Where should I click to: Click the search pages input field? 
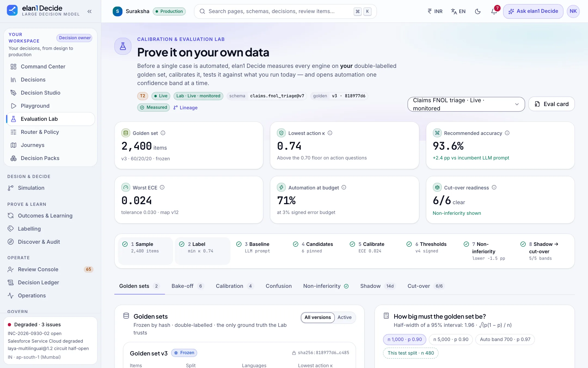[x=285, y=11]
